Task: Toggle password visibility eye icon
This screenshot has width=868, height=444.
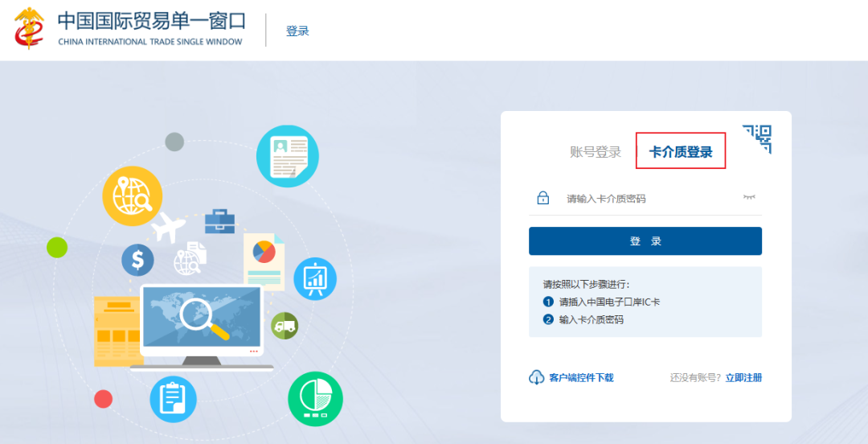Action: pyautogui.click(x=749, y=197)
